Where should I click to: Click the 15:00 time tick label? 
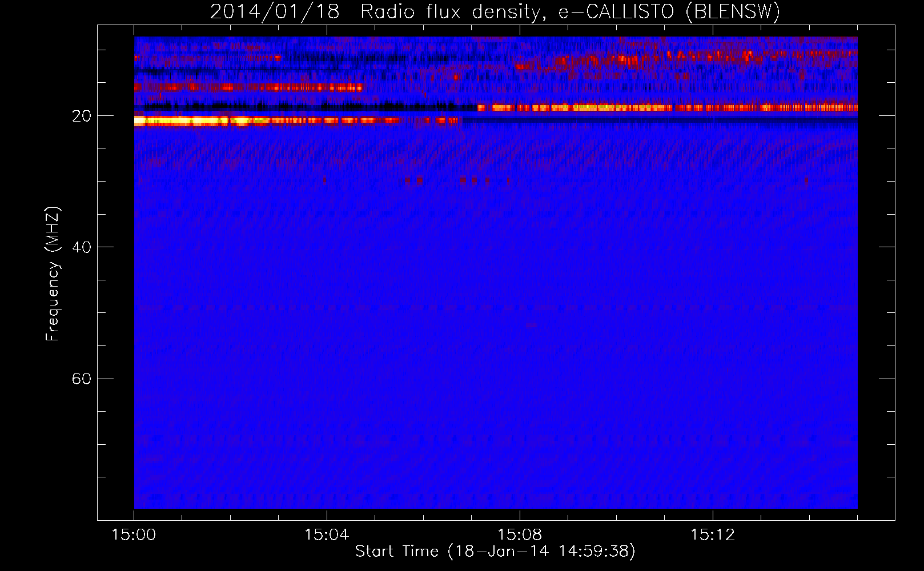[134, 535]
